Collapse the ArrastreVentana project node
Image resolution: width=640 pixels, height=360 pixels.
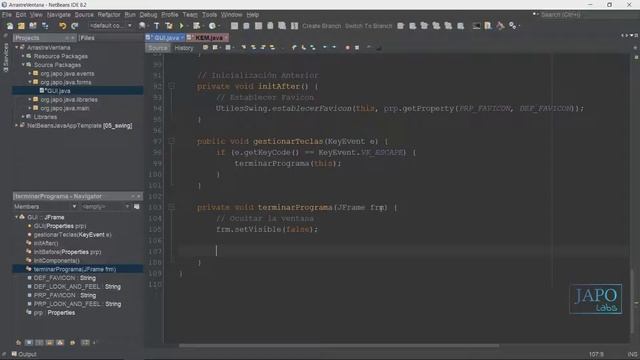tap(17, 47)
